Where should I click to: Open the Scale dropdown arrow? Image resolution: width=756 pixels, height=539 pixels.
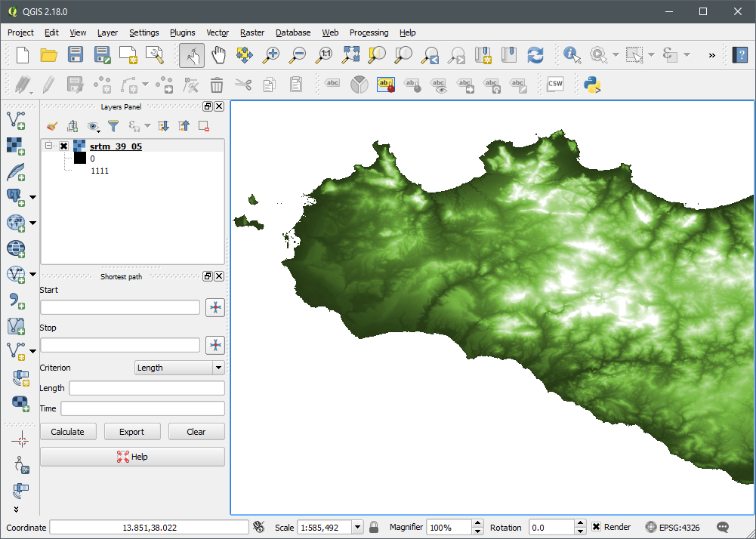click(x=357, y=527)
